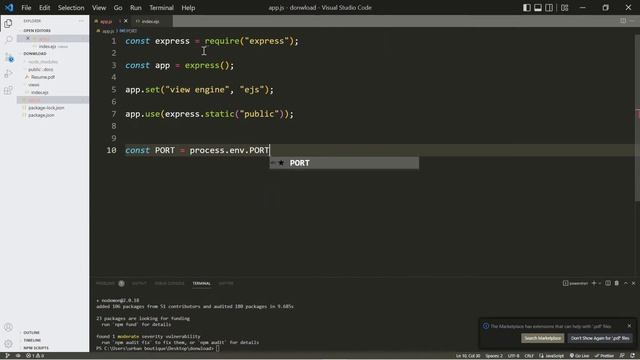This screenshot has width=640, height=360.
Task: Toggle primary side bar layout icon
Action: pos(527,8)
